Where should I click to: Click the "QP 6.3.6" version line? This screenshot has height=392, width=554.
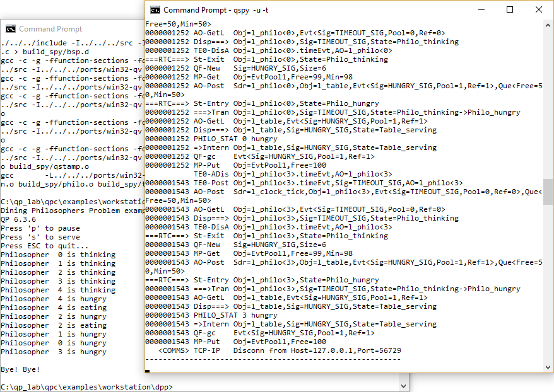click(x=18, y=219)
